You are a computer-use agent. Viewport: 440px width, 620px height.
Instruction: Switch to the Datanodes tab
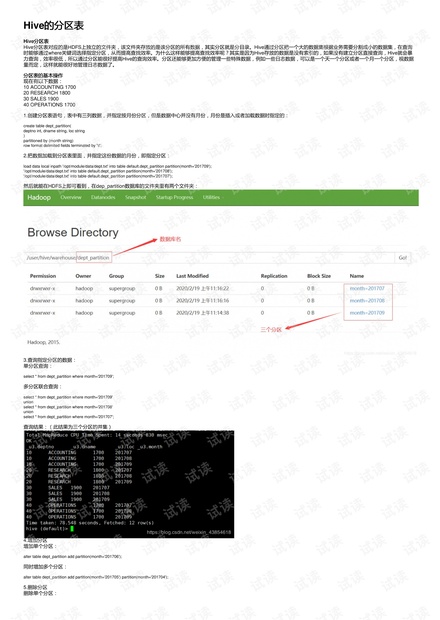tap(103, 197)
